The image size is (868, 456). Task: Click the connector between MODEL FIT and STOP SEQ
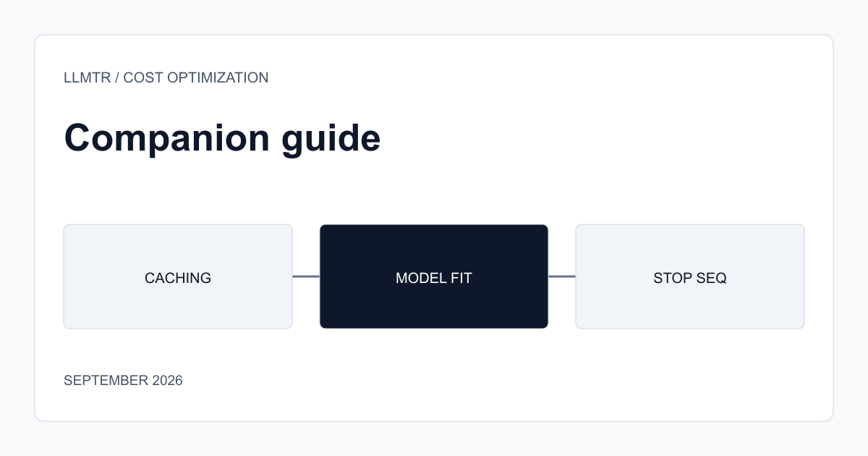(x=562, y=276)
